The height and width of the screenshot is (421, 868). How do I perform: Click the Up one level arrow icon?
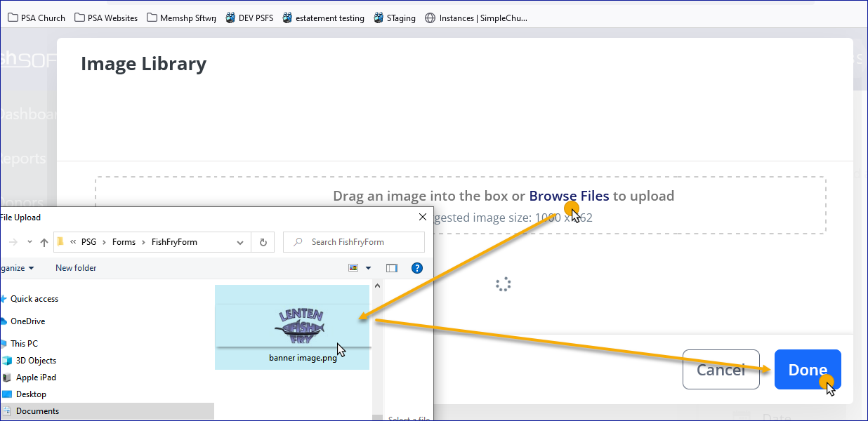click(x=44, y=242)
